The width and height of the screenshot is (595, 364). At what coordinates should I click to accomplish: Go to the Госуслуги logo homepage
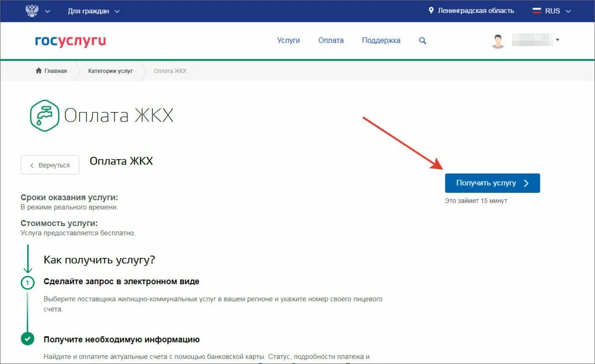[x=70, y=41]
